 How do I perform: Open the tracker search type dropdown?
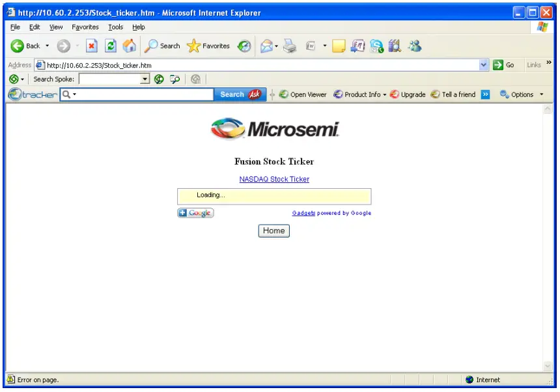coord(75,94)
